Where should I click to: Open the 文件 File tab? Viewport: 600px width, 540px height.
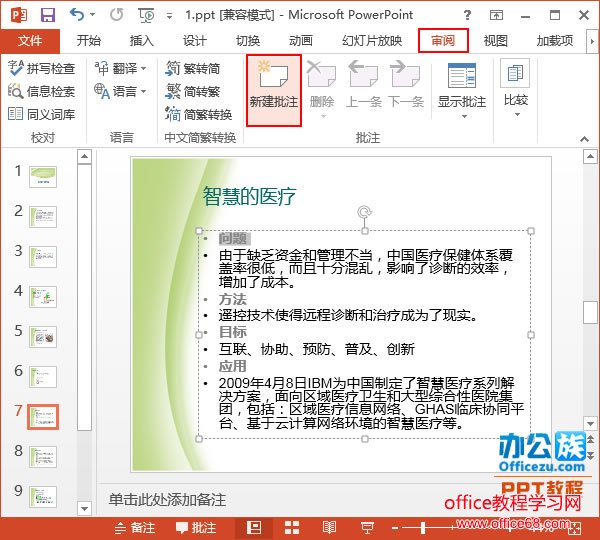30,41
